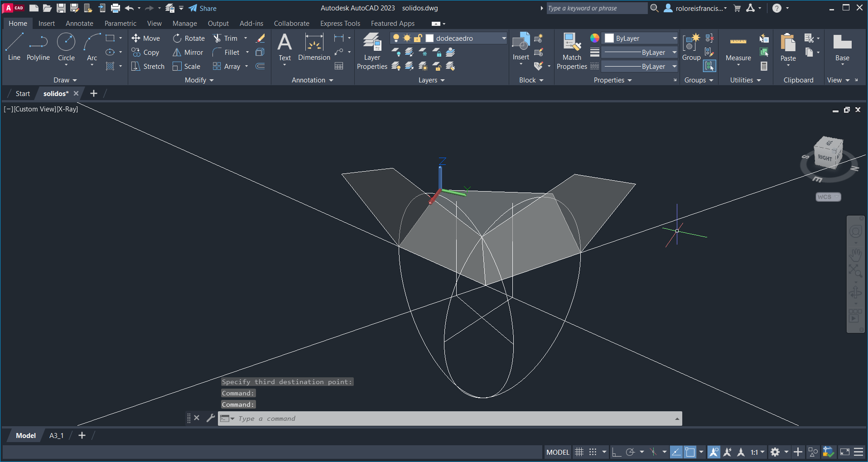Click the command line input field
This screenshot has width=868, height=462.
tap(453, 419)
